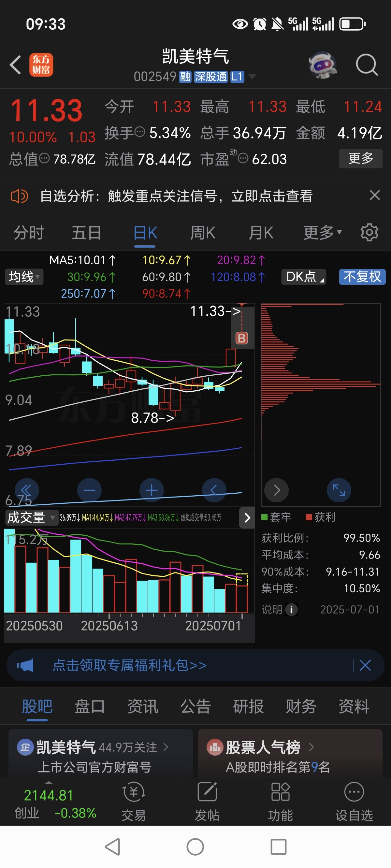Viewport: 391px width, 868px height.
Task: Tap 设自选 add-to-watchlist icon
Action: pyautogui.click(x=354, y=802)
